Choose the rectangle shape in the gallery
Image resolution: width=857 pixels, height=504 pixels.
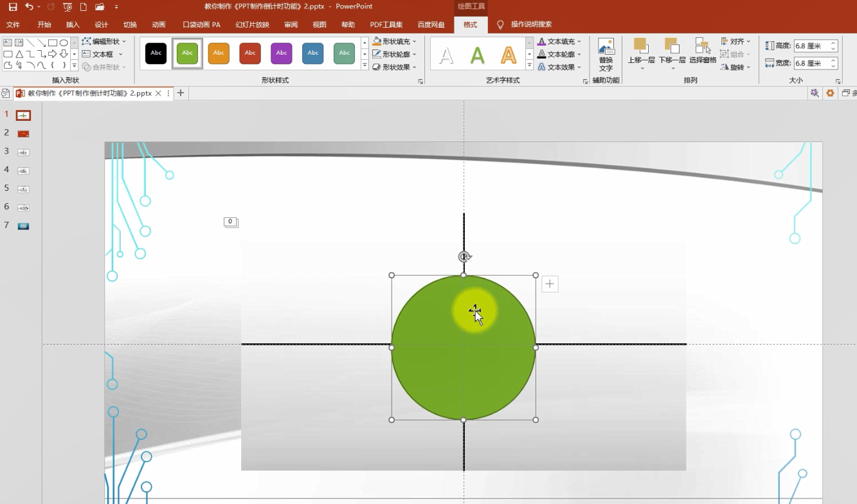[53, 43]
